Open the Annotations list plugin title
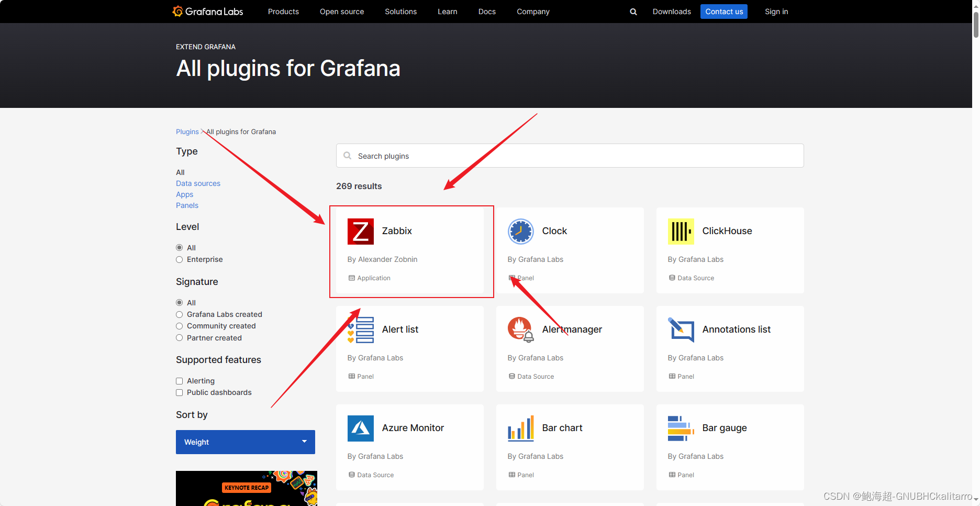This screenshot has width=980, height=506. tap(737, 329)
